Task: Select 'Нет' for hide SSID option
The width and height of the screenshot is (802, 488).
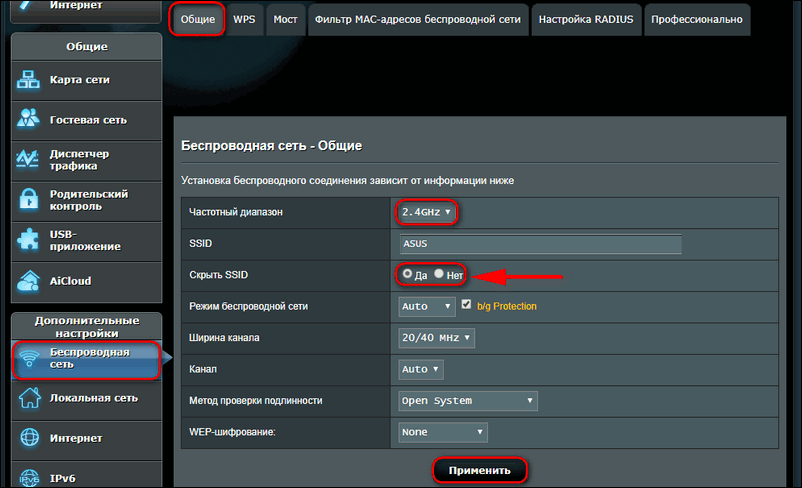Action: 439,274
